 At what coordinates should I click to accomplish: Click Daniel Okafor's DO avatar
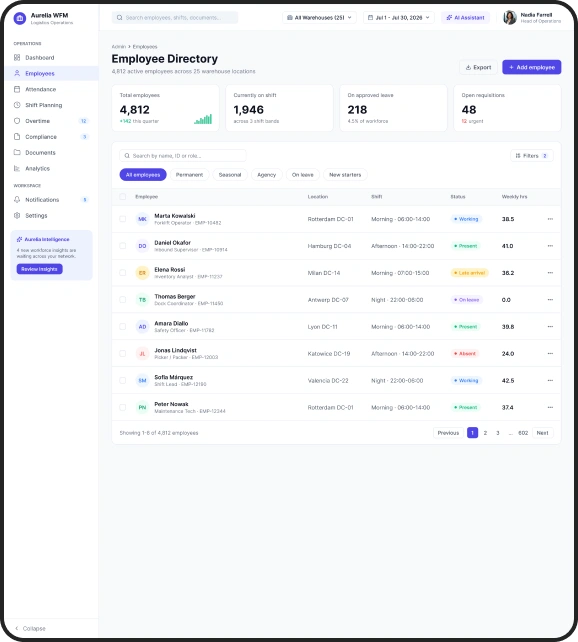pos(142,246)
